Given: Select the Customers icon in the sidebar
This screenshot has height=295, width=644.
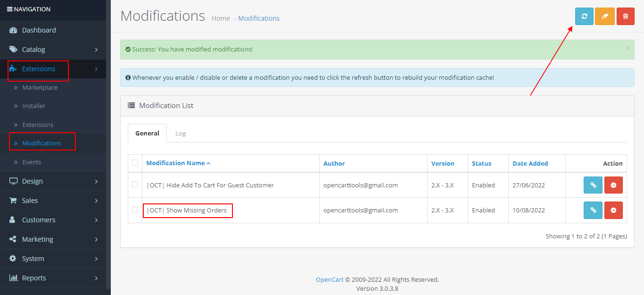Looking at the screenshot, I should coord(13,219).
